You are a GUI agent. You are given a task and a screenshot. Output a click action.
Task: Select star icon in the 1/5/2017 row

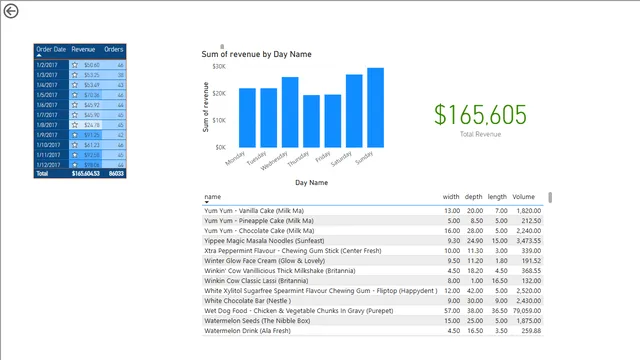(75, 95)
